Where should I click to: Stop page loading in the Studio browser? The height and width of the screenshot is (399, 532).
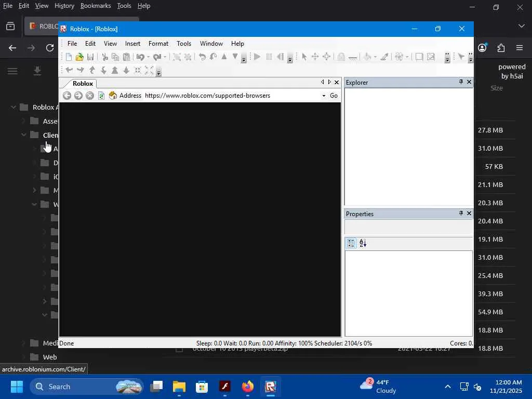(89, 96)
